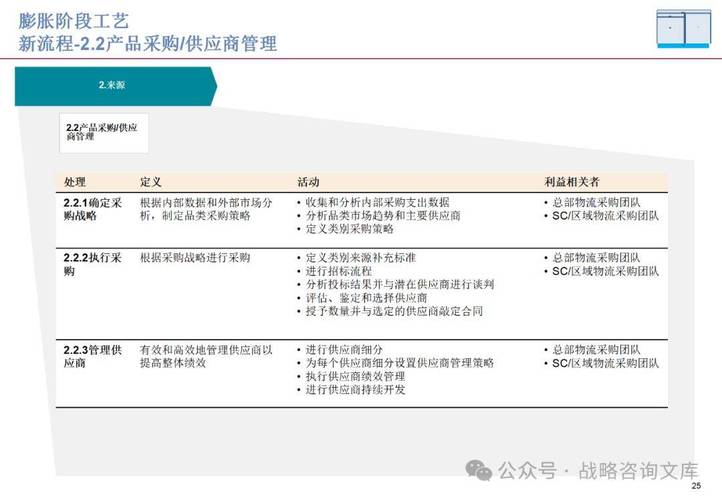
Task: Click bullet '分析投标结果并与潜在供应商进行谈判'
Action: point(400,285)
